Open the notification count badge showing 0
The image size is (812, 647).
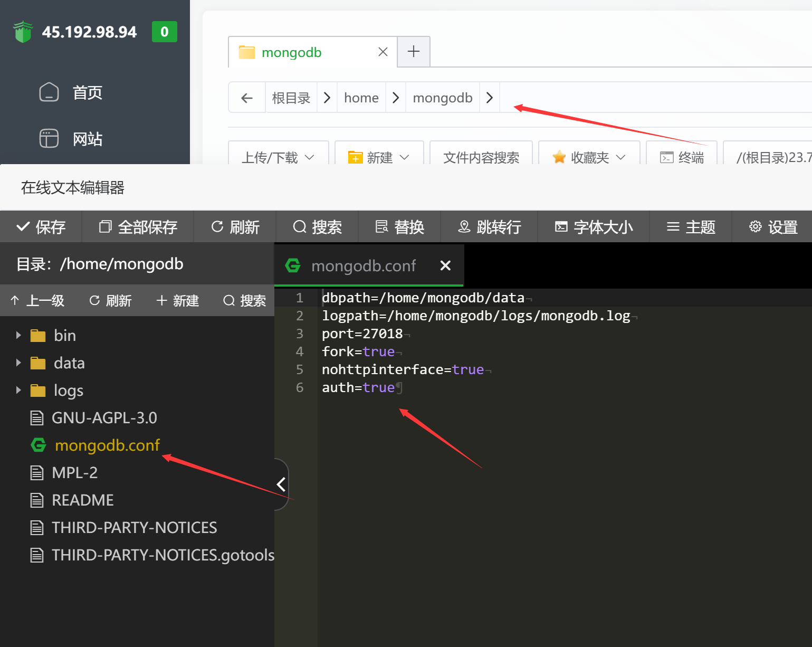coord(165,32)
